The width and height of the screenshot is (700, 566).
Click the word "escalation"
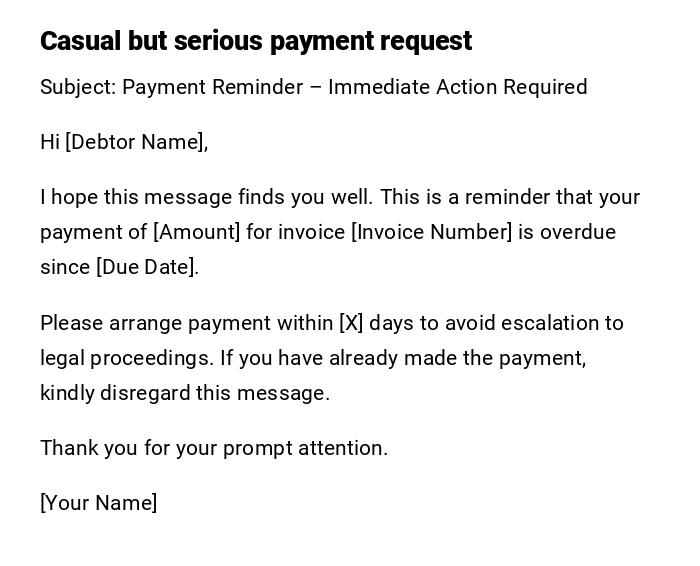[x=549, y=323]
